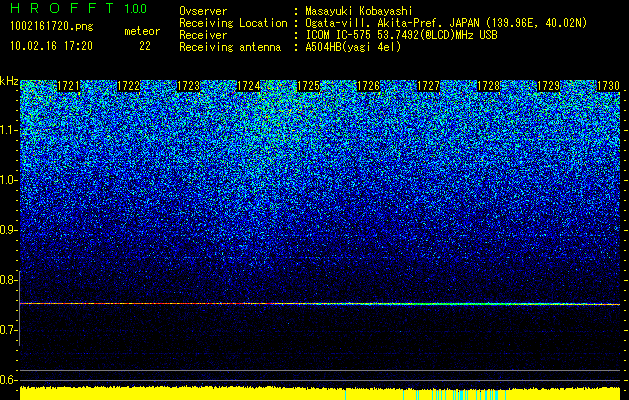Click the 1724 time marker
The width and height of the screenshot is (629, 400).
[x=249, y=86]
